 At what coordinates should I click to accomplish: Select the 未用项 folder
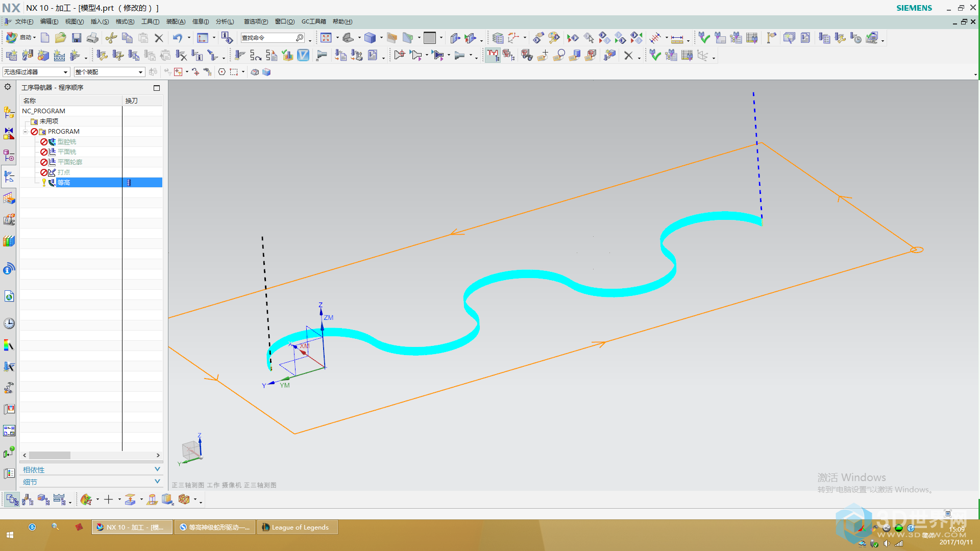click(49, 121)
